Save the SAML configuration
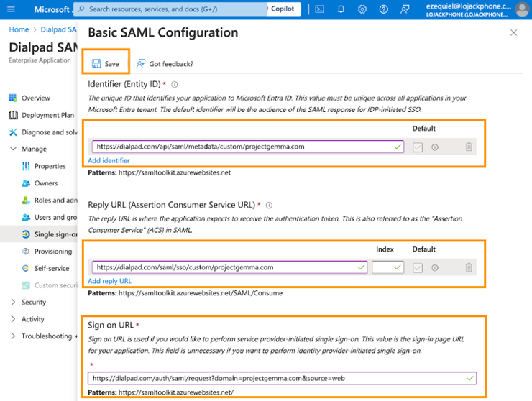The image size is (532, 401). 106,64
